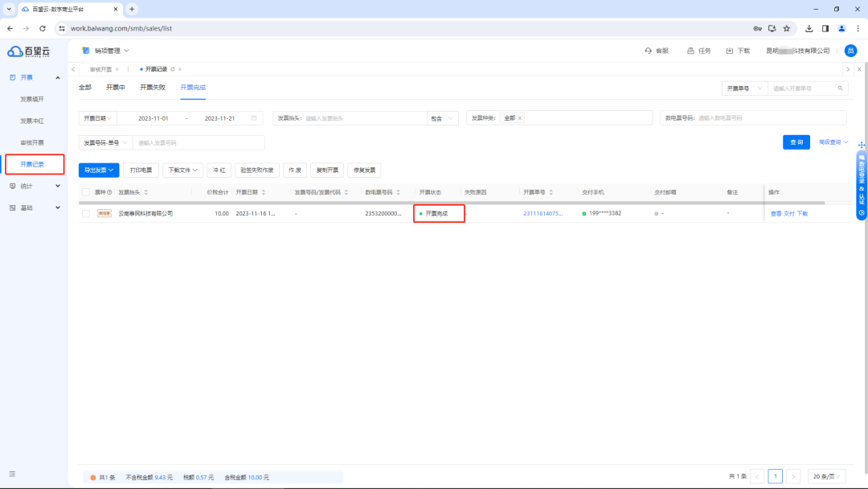This screenshot has width=868, height=489.
Task: Click 交付 in the invoice row
Action: [x=789, y=213]
